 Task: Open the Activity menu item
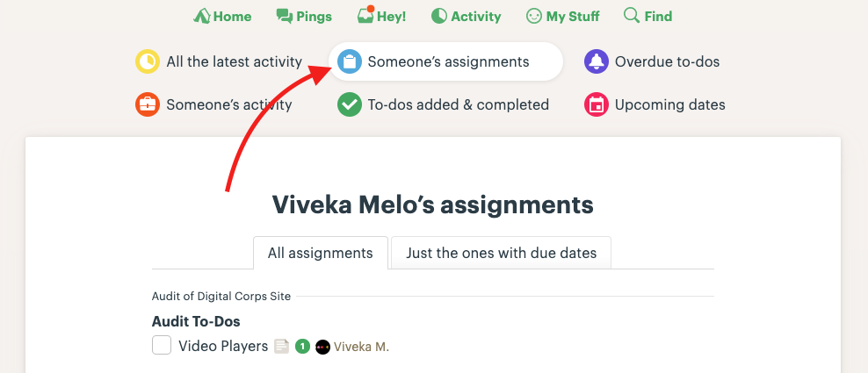coord(467,16)
